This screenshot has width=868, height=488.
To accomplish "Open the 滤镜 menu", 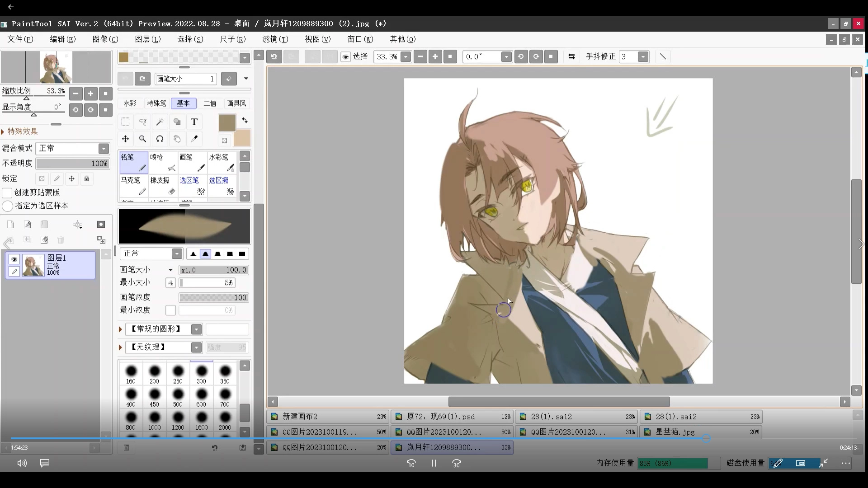I will (x=275, y=39).
